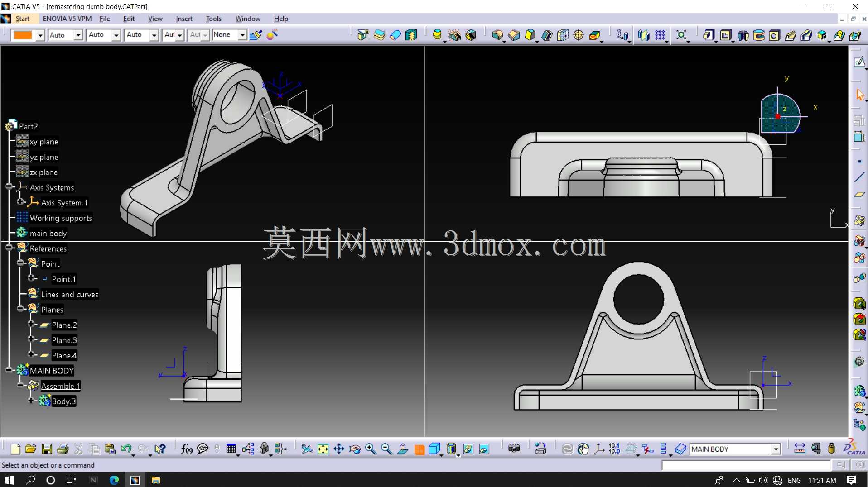This screenshot has width=868, height=487.
Task: Toggle Swap visible space icon
Action: point(484,449)
